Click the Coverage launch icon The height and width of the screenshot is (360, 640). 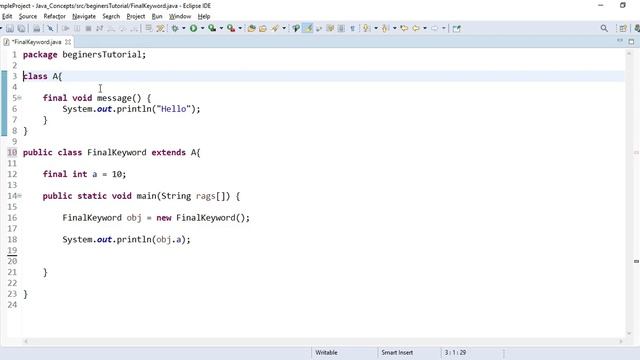click(x=212, y=29)
